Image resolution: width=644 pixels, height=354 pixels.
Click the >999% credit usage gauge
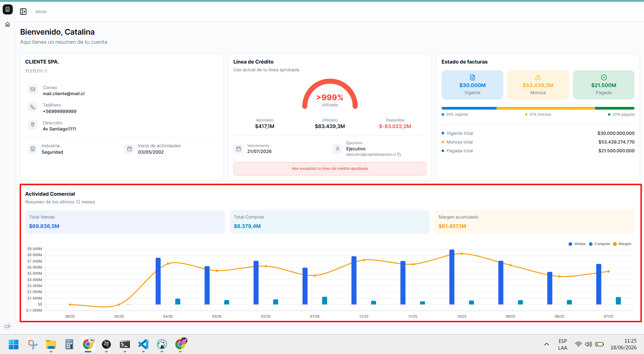[x=330, y=94]
